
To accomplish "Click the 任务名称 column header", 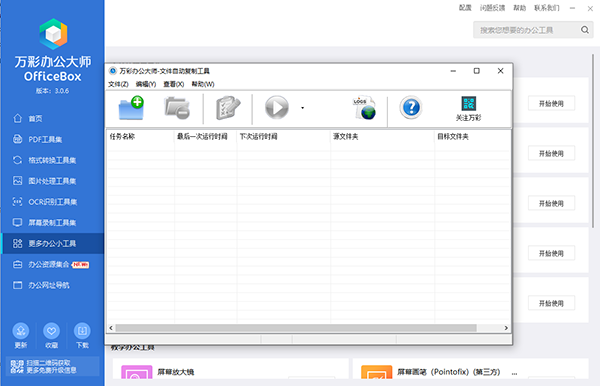I will coord(140,137).
